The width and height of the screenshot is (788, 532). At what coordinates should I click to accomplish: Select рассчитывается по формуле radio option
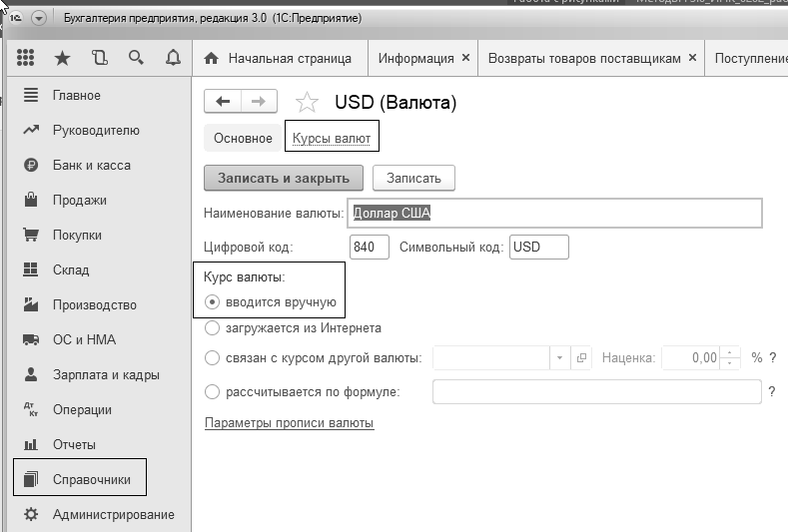click(x=212, y=392)
